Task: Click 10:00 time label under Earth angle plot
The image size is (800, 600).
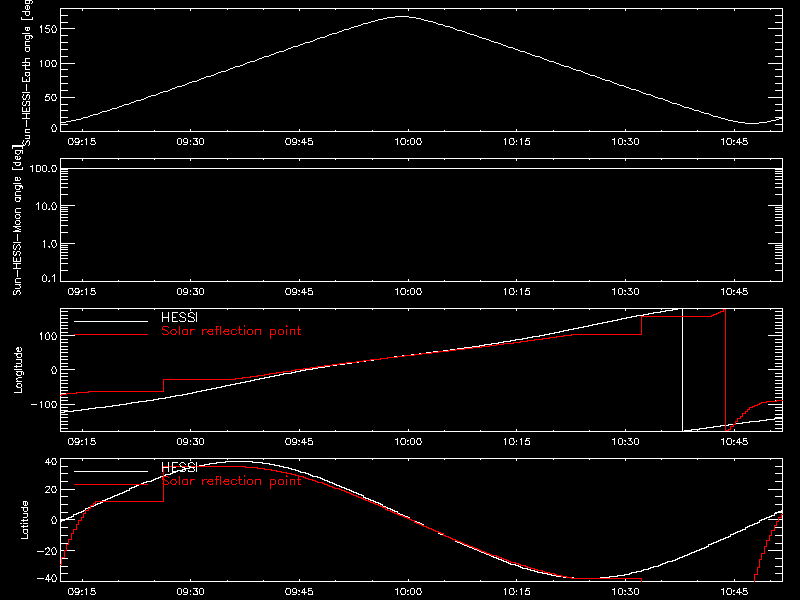Action: click(408, 141)
